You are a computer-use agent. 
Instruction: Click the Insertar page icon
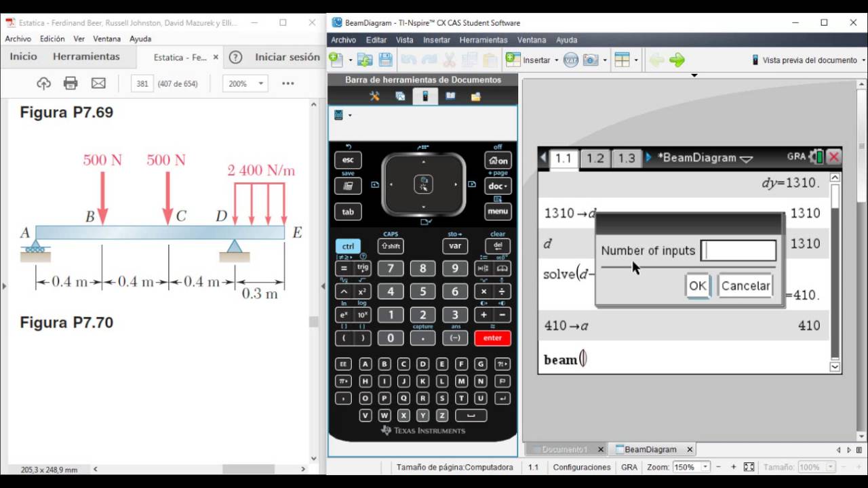[513, 60]
